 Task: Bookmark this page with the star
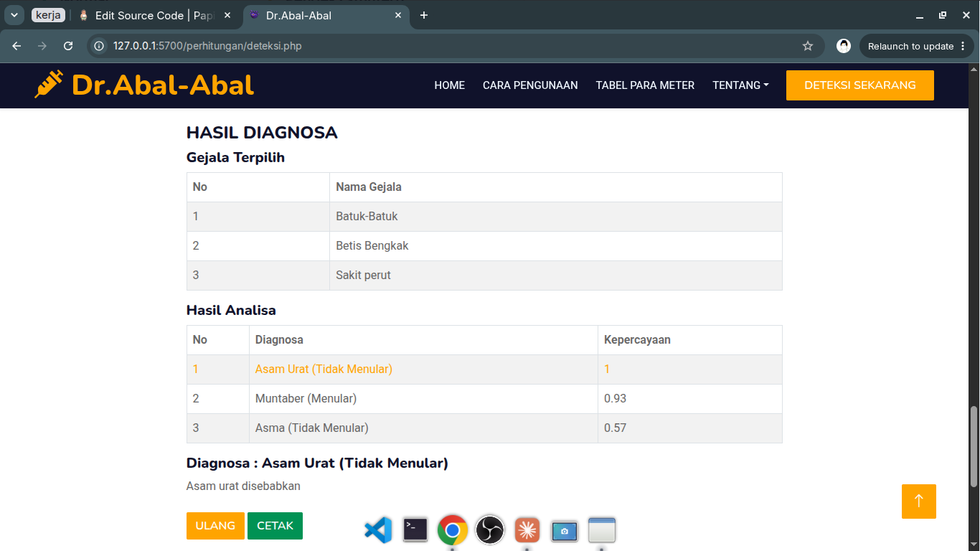pyautogui.click(x=808, y=46)
